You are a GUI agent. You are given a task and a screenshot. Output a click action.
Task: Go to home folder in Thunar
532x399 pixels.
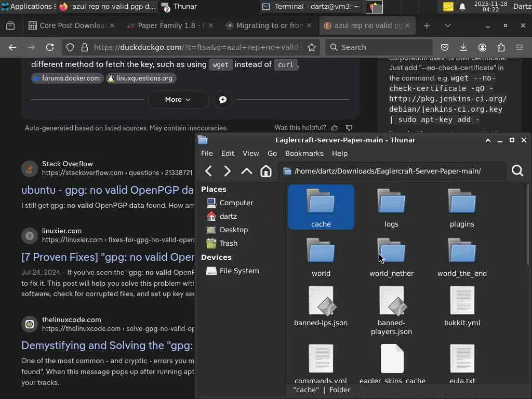tap(265, 171)
